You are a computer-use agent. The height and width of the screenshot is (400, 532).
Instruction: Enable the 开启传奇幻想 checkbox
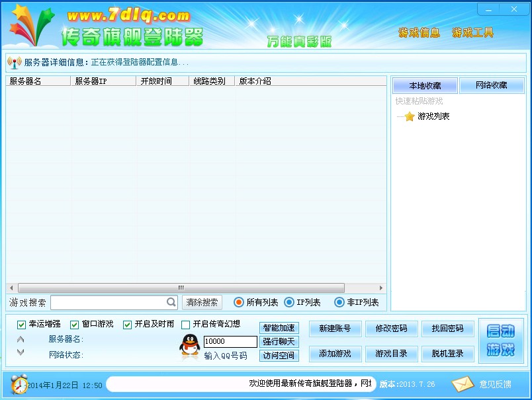185,325
